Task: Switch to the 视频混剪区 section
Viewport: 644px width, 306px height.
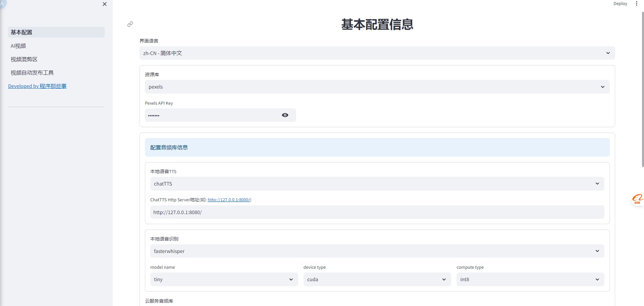Action: (24, 59)
